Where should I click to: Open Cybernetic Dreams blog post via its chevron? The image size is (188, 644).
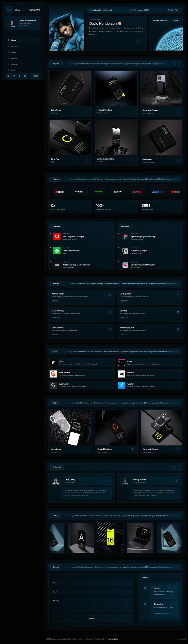[178, 449]
